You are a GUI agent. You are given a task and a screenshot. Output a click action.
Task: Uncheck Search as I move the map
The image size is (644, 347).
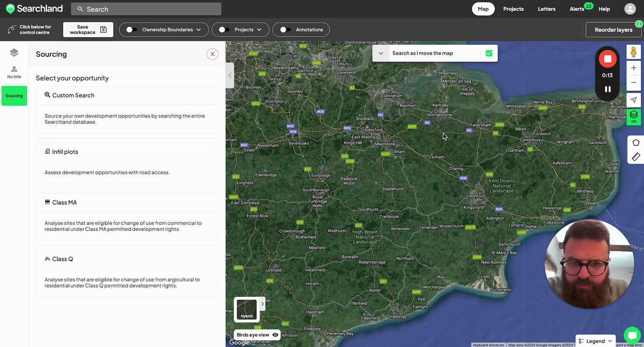pyautogui.click(x=489, y=53)
